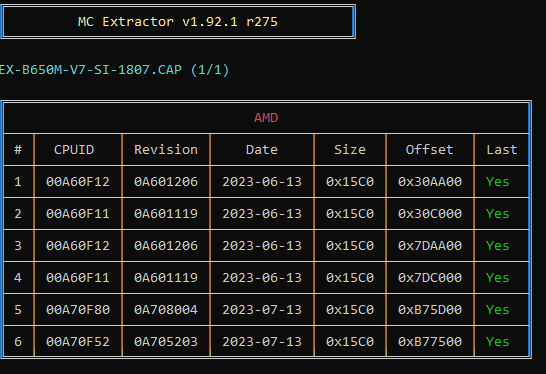Select size 0x15C0 in row 5
Viewport: 546px width, 374px height.
(x=350, y=310)
